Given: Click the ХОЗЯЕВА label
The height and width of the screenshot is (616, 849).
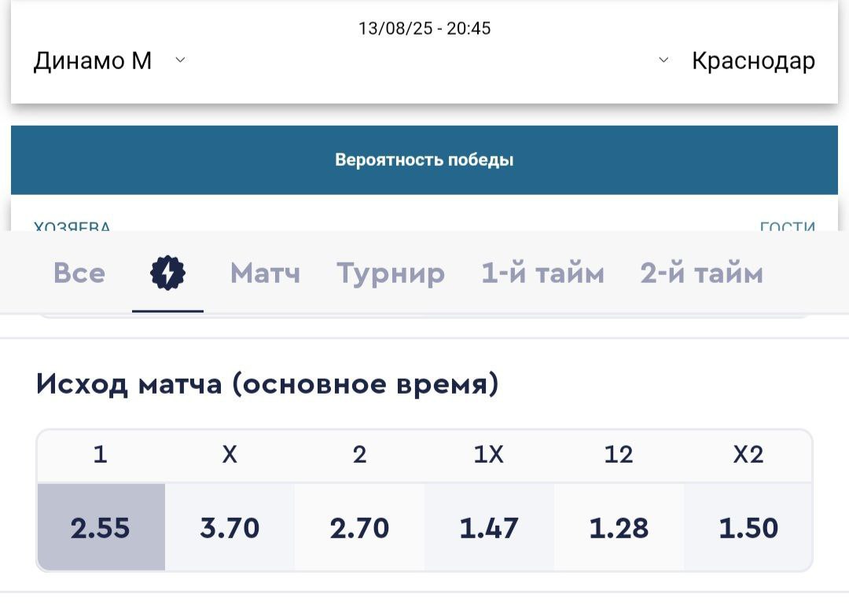Looking at the screenshot, I should (72, 226).
